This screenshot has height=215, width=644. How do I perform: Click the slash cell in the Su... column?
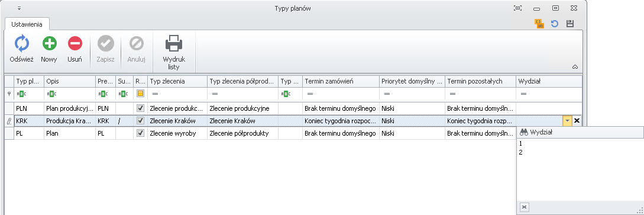click(x=124, y=121)
